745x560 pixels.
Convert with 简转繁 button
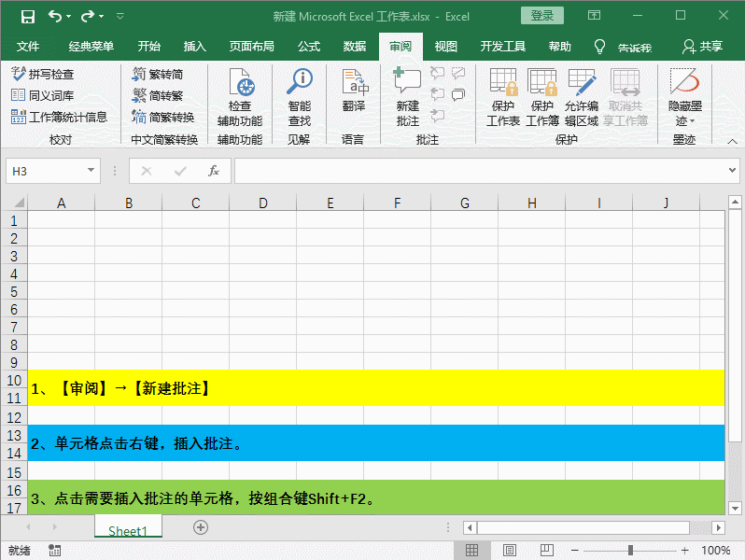point(158,95)
